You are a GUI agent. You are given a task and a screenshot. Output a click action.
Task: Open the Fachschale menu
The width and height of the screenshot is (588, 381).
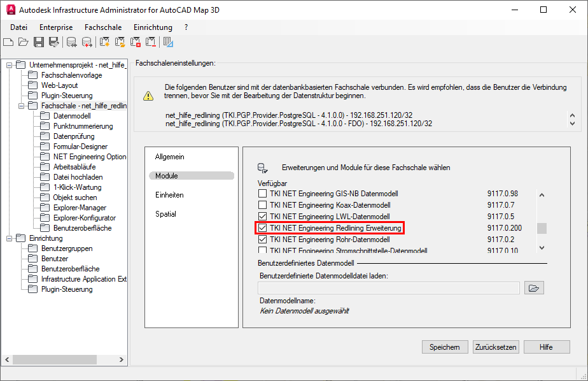click(x=103, y=27)
